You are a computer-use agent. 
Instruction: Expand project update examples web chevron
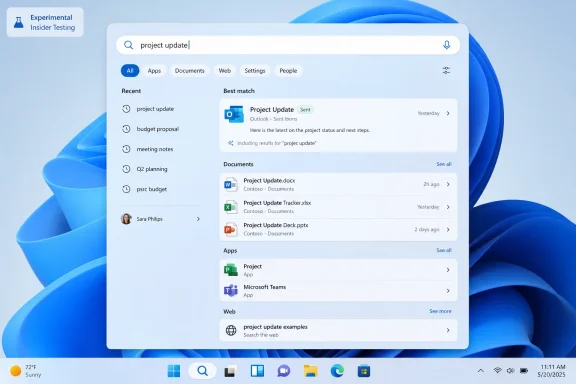[x=448, y=330]
